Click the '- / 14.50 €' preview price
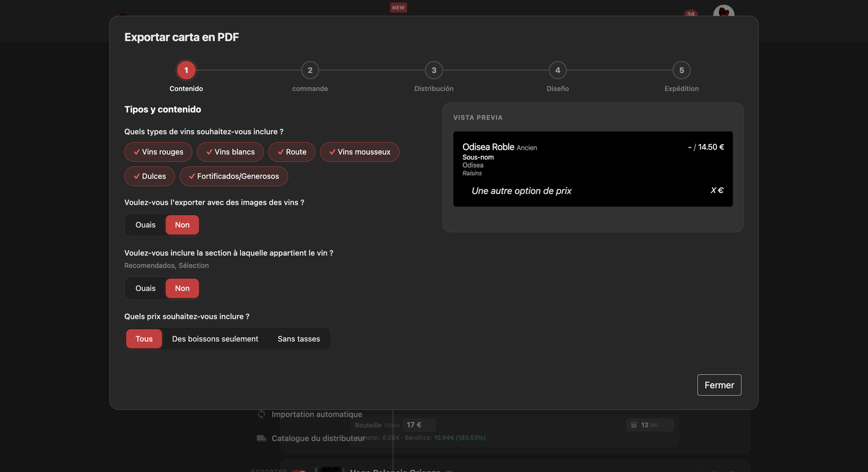The height and width of the screenshot is (472, 868). [706, 147]
